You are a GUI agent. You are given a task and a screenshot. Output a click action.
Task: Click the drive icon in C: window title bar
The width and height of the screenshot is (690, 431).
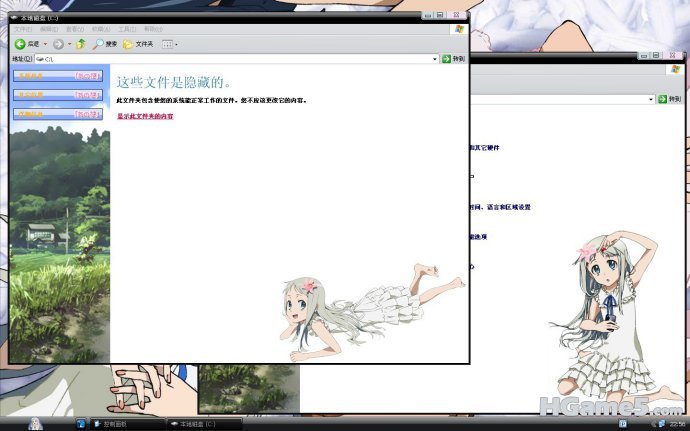click(14, 18)
